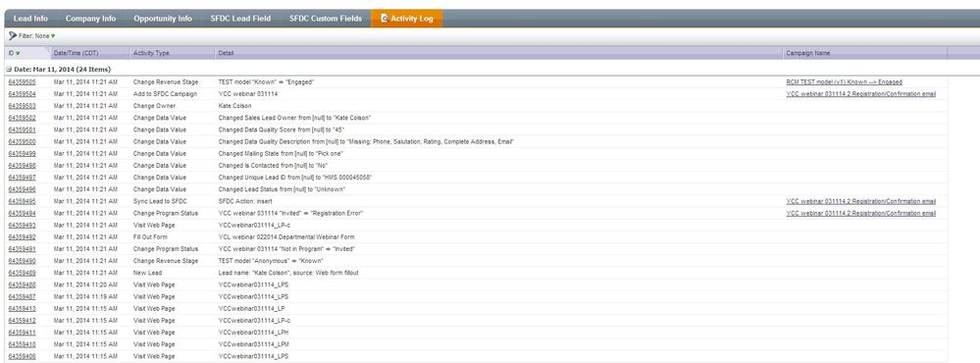Open activity ID 64359406
980x363 pixels.
(x=22, y=356)
